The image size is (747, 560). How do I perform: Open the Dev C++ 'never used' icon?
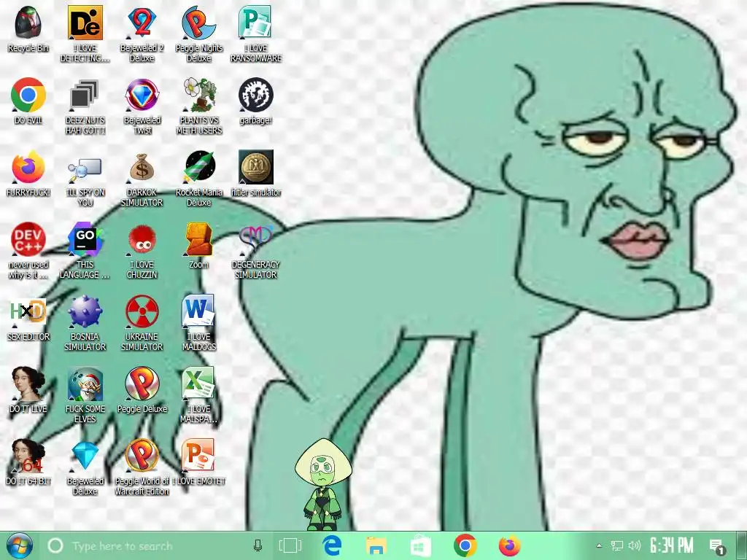[x=28, y=239]
